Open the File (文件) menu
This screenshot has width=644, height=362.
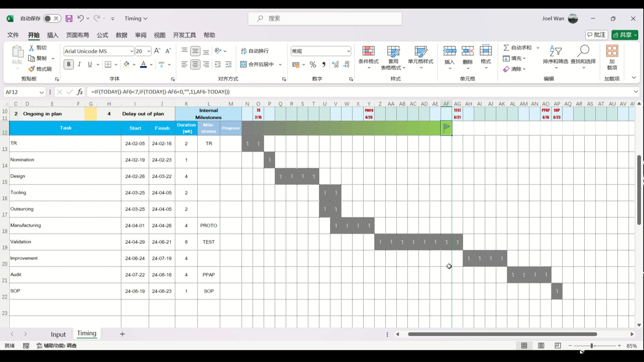pos(13,35)
